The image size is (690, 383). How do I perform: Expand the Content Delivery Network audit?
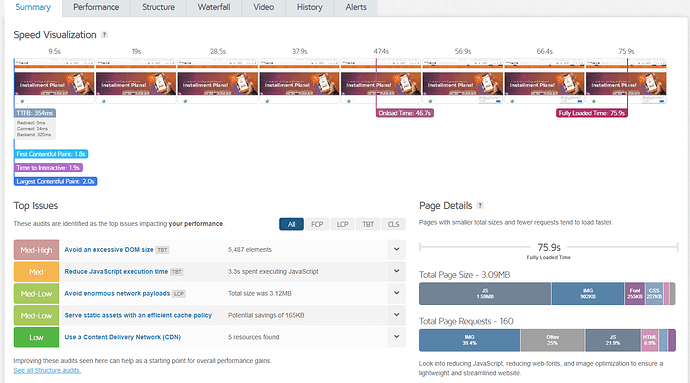[396, 337]
